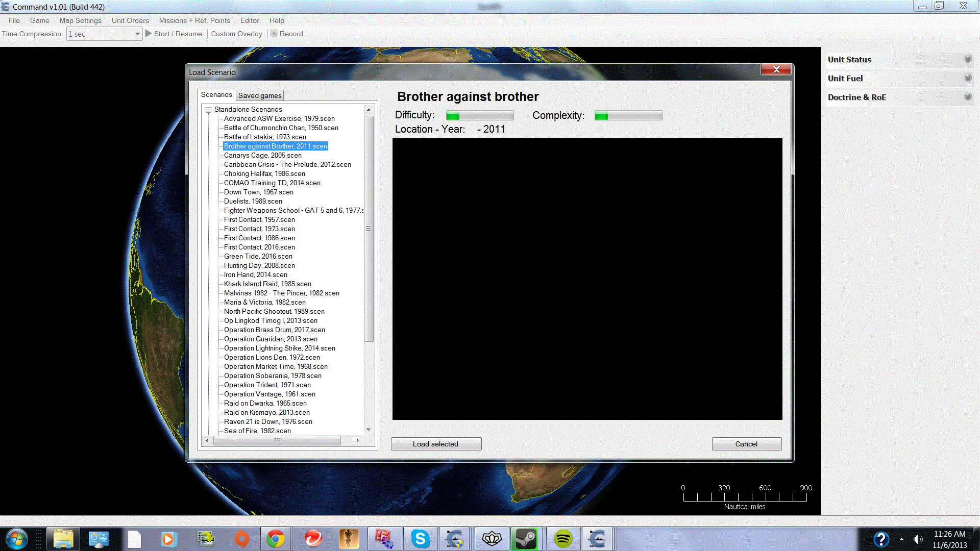980x551 pixels.
Task: Click the Load selected button
Action: point(436,444)
